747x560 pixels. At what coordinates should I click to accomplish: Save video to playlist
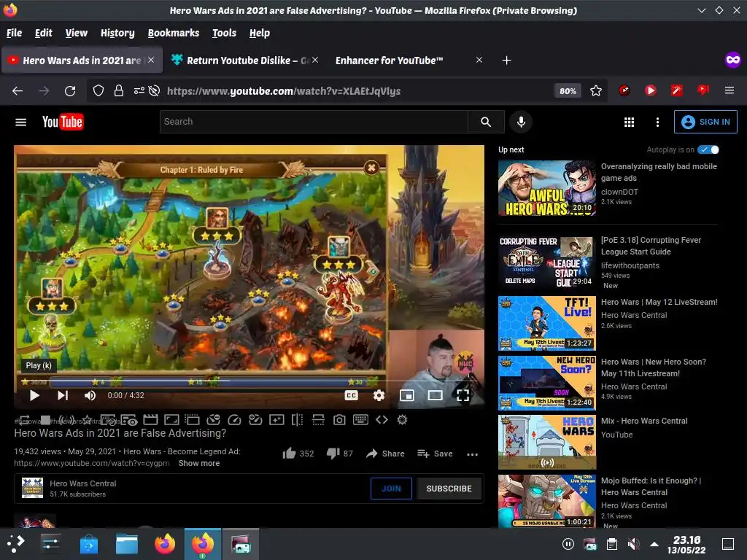[435, 454]
